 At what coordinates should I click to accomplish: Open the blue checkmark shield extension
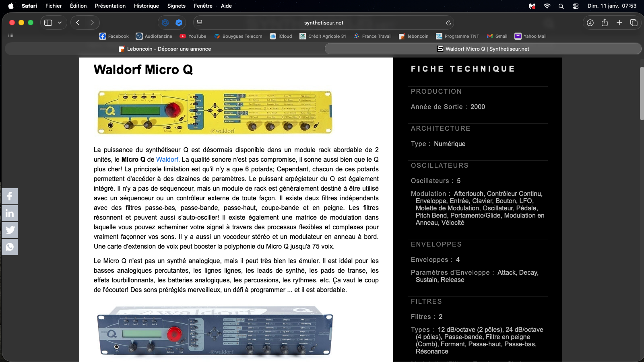179,23
